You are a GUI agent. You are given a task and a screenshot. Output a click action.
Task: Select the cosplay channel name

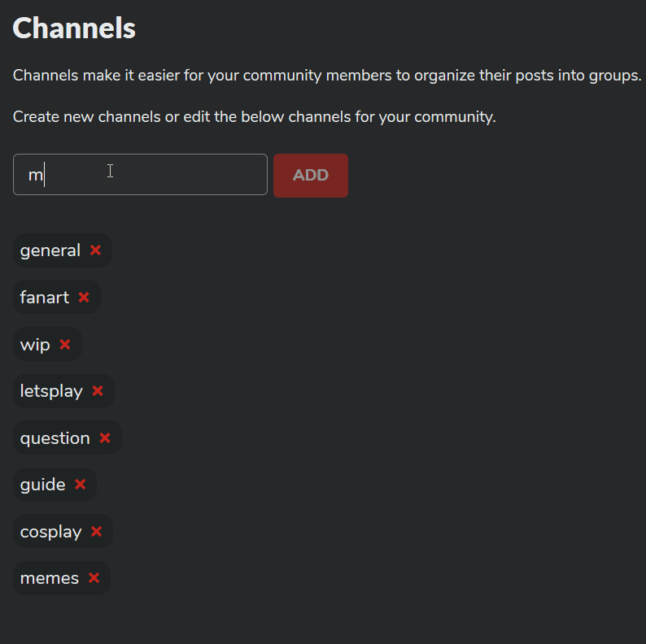click(51, 532)
